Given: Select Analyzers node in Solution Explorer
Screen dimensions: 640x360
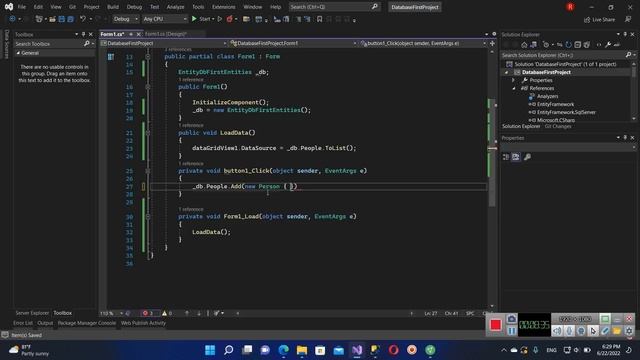Looking at the screenshot, I should [547, 96].
